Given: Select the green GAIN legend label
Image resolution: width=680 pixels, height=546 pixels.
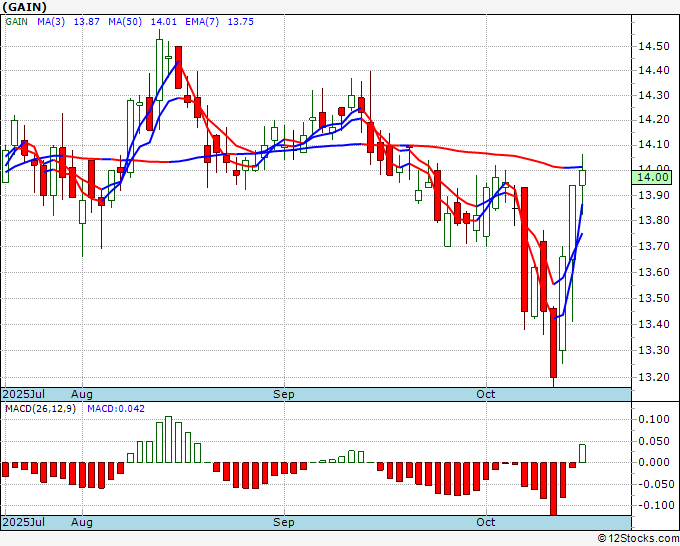Looking at the screenshot, I should pos(16,22).
